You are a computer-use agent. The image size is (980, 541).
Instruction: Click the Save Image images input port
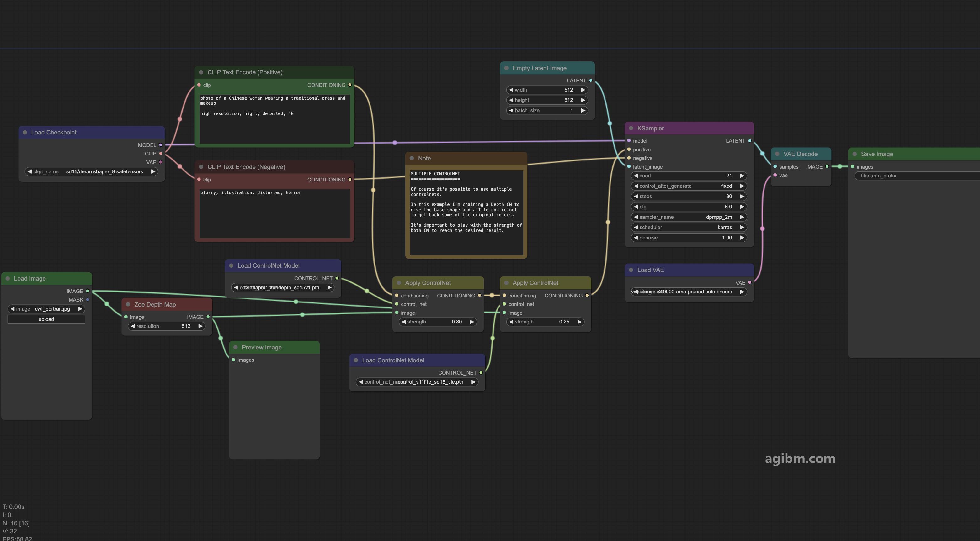point(853,166)
